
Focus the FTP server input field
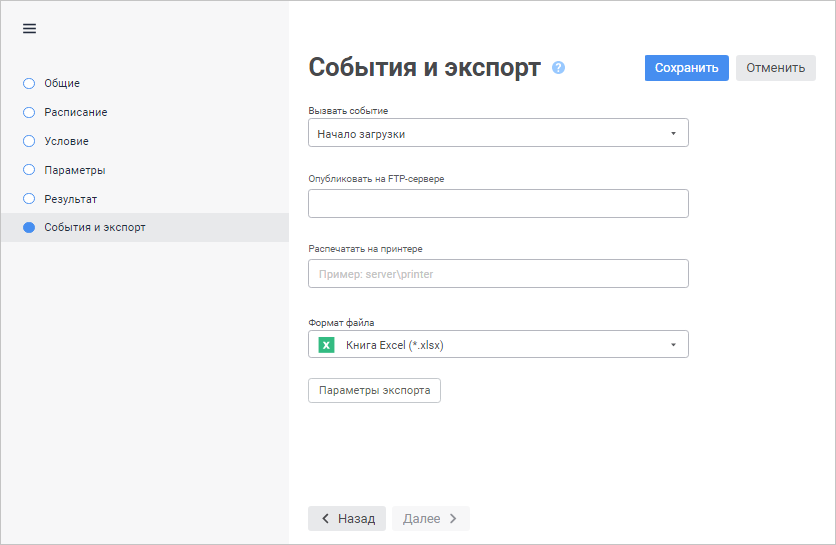pos(498,203)
